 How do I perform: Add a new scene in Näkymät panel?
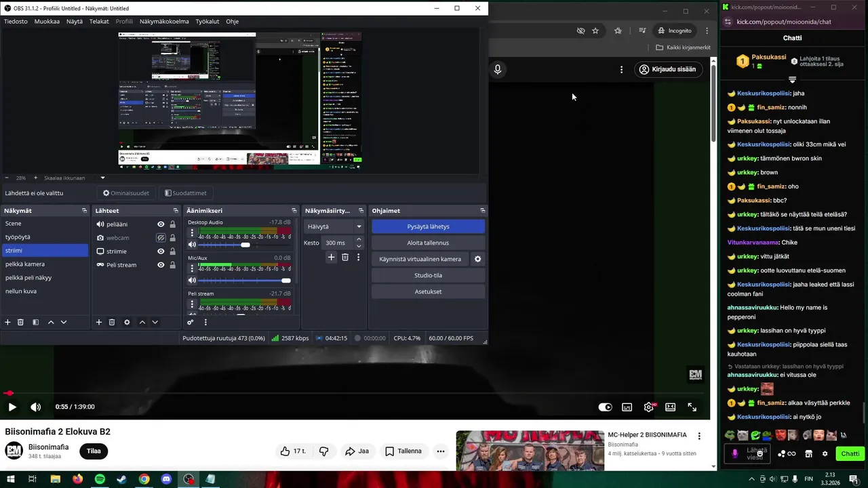(7, 323)
